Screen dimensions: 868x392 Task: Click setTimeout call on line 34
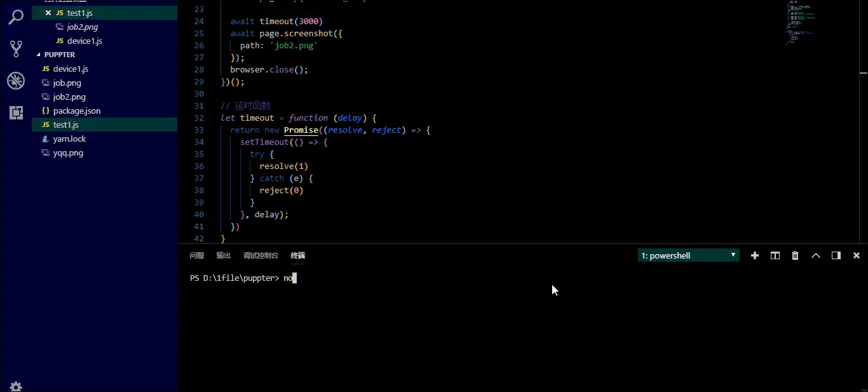point(264,142)
